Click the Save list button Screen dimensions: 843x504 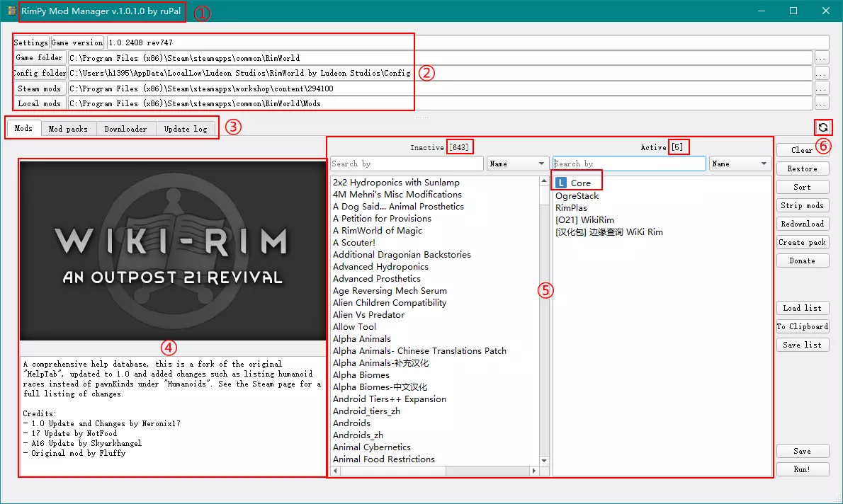click(802, 345)
